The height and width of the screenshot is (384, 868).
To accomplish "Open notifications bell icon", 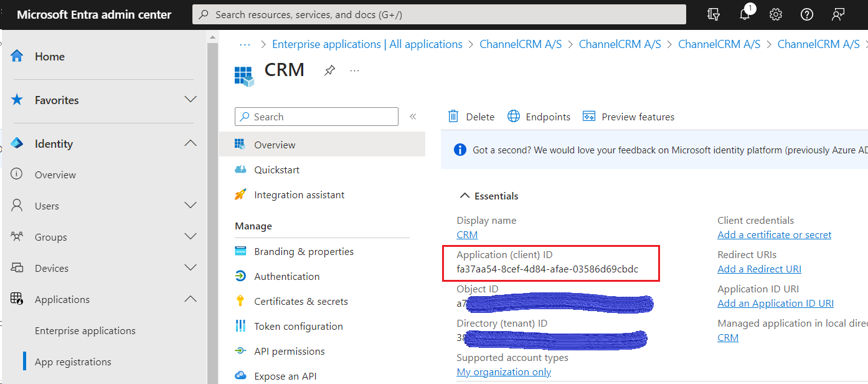I will pos(745,14).
